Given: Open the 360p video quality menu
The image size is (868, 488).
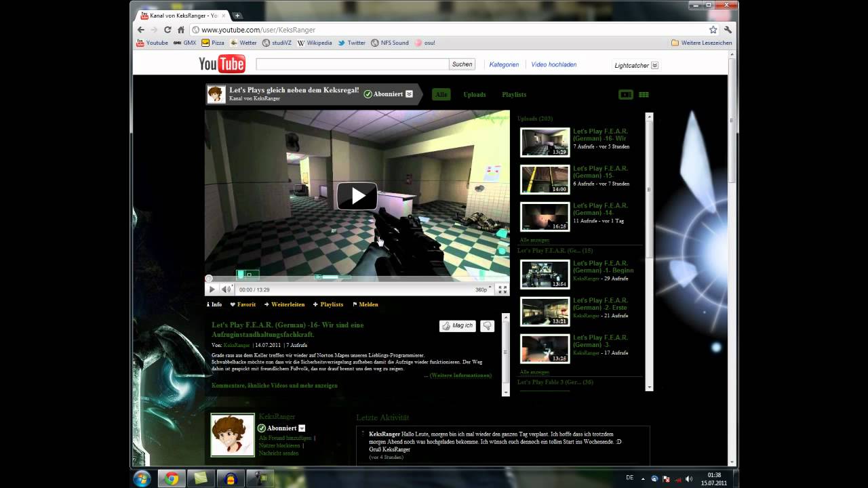Looking at the screenshot, I should tap(481, 289).
